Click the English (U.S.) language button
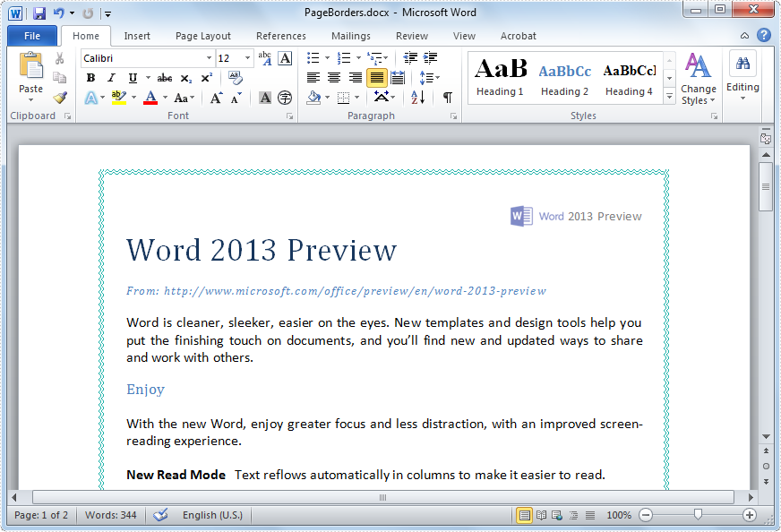 click(212, 515)
